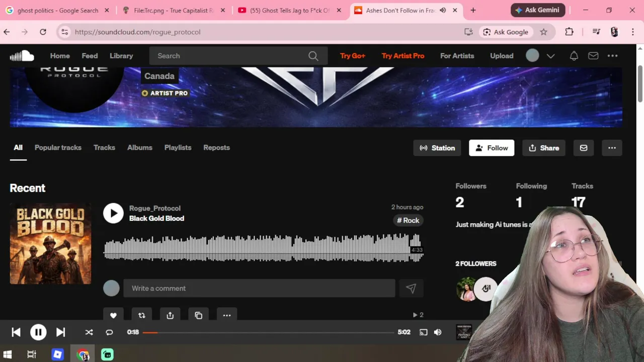Open the user avatar in header

(532, 56)
